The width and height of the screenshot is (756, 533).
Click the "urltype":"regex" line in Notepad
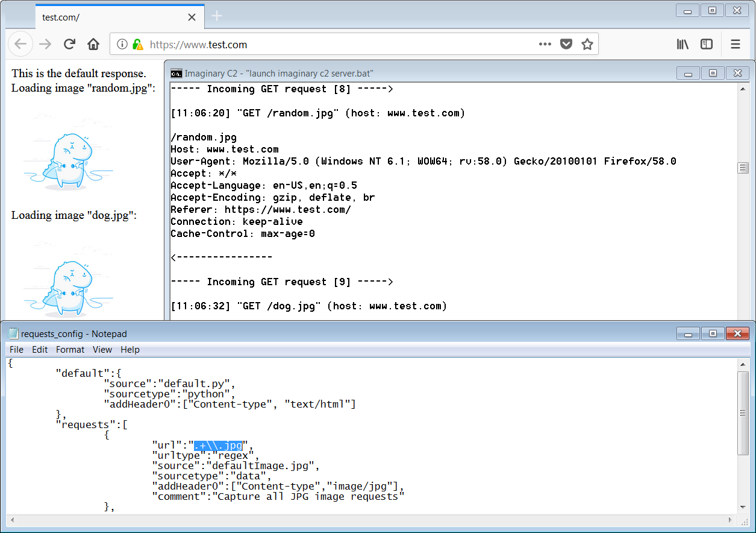(x=205, y=456)
